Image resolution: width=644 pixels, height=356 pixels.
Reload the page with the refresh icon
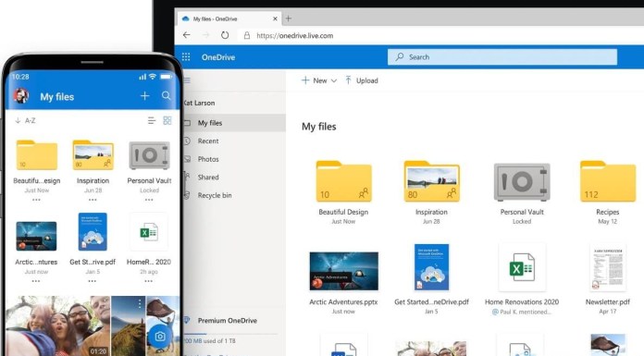225,35
